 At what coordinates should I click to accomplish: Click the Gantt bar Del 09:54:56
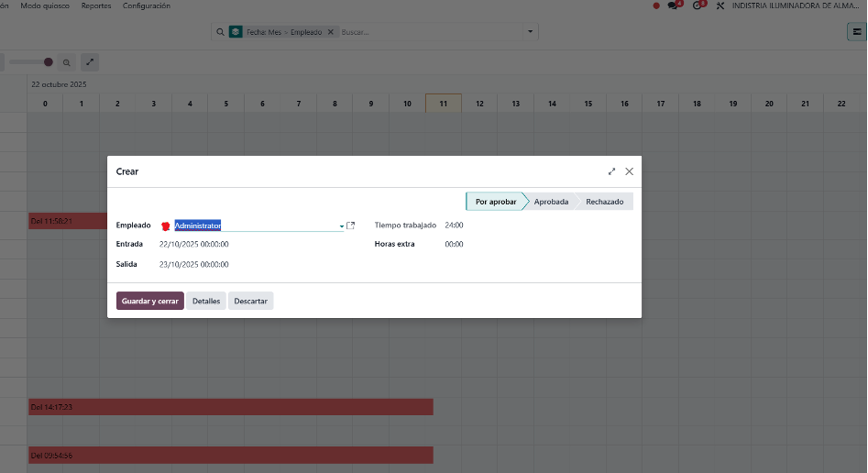click(x=231, y=456)
